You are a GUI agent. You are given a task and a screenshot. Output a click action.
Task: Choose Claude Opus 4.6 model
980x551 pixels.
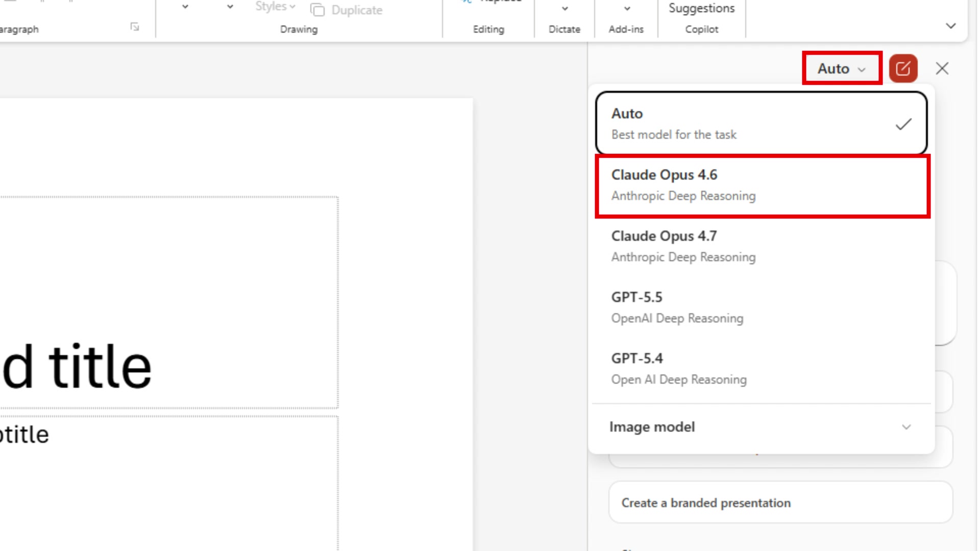[763, 186]
